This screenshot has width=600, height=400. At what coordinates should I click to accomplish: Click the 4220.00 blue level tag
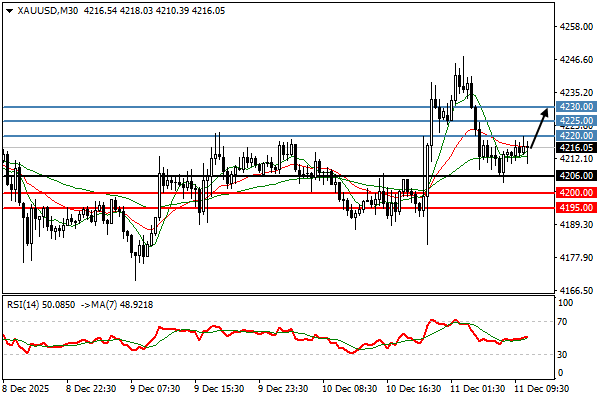click(576, 135)
